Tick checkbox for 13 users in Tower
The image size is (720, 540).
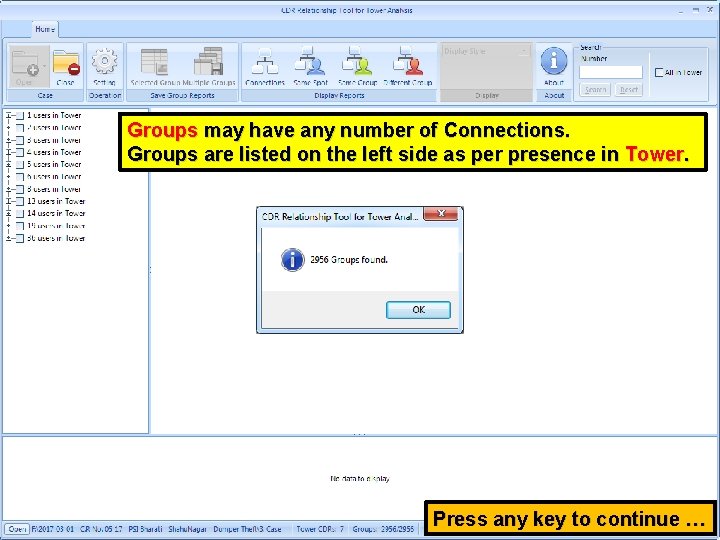(x=20, y=202)
